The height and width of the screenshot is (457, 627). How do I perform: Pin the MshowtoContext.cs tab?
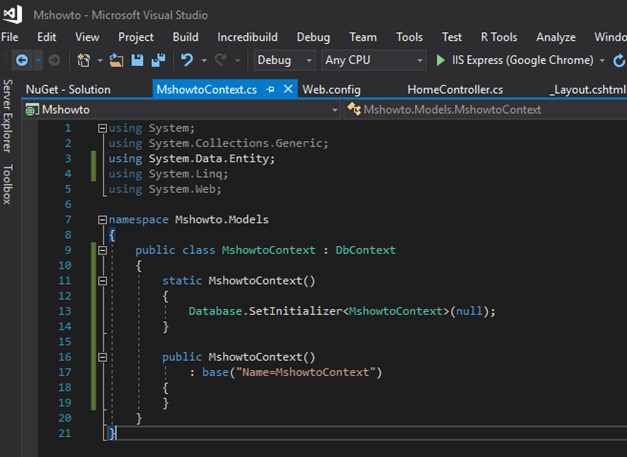coord(271,90)
